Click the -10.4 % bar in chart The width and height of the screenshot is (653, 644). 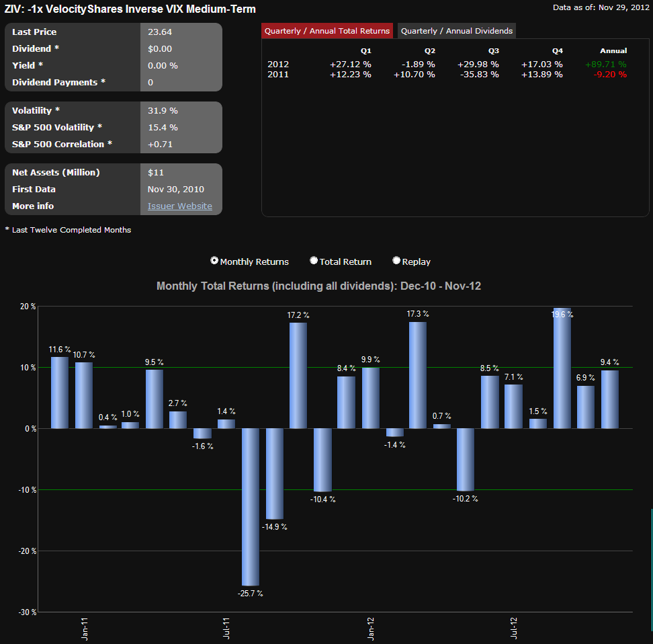point(322,460)
